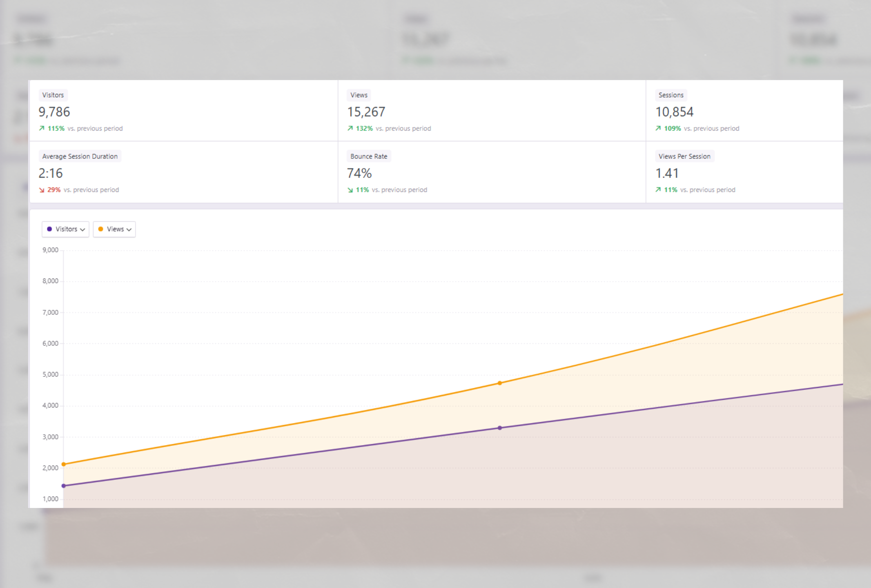
Task: Click the up arrow icon beside 132%
Action: 350,128
